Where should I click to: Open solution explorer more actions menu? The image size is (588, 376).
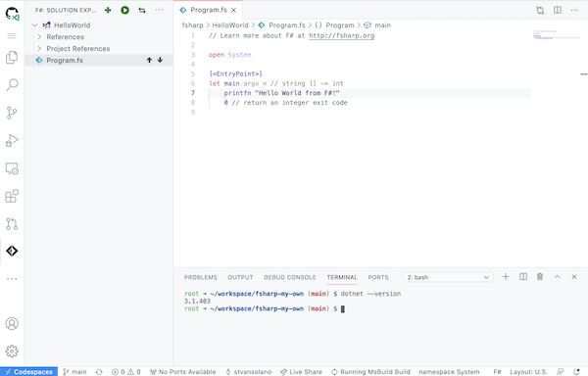160,10
